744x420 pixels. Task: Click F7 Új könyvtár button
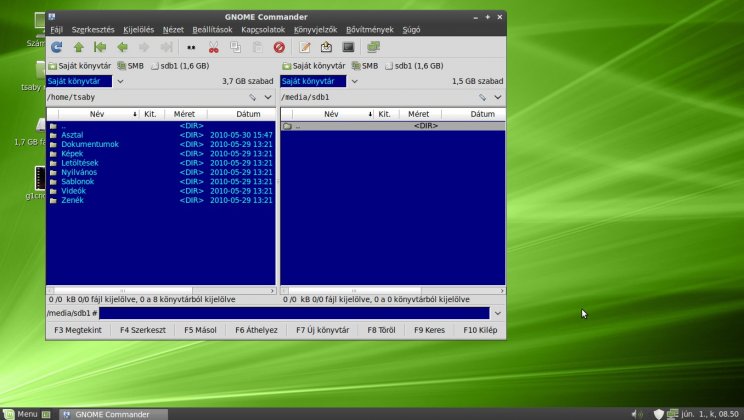coord(323,330)
